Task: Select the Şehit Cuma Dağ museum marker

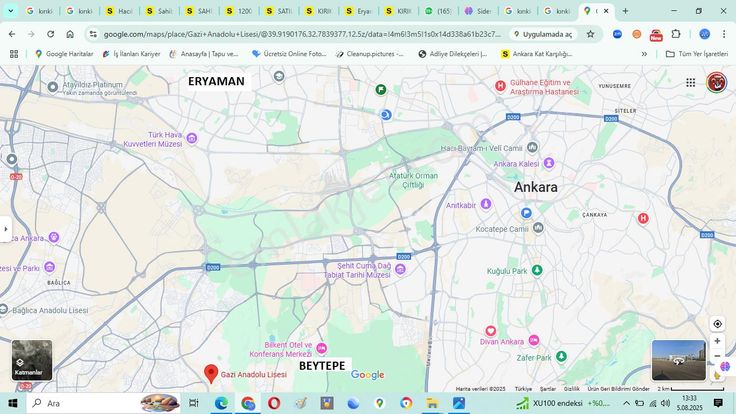Action: (x=400, y=269)
